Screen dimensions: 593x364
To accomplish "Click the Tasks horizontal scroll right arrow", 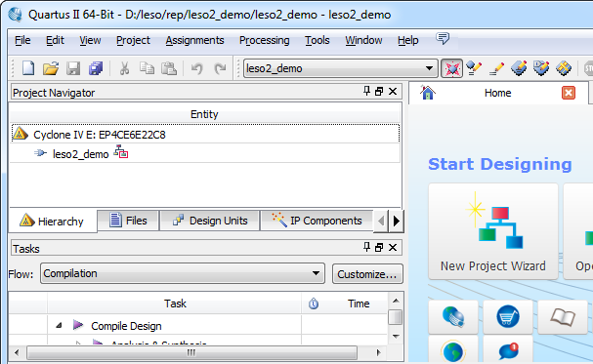I will point(378,352).
